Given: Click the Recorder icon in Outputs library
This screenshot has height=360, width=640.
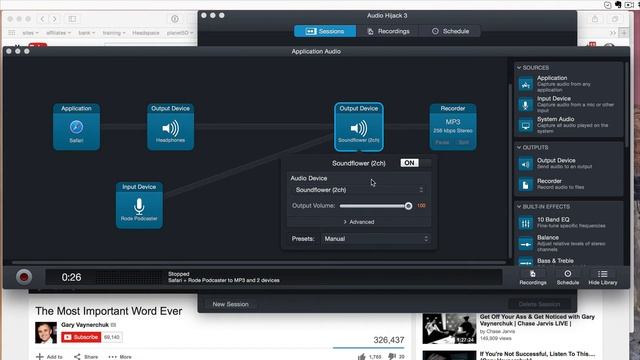Looking at the screenshot, I should (525, 184).
